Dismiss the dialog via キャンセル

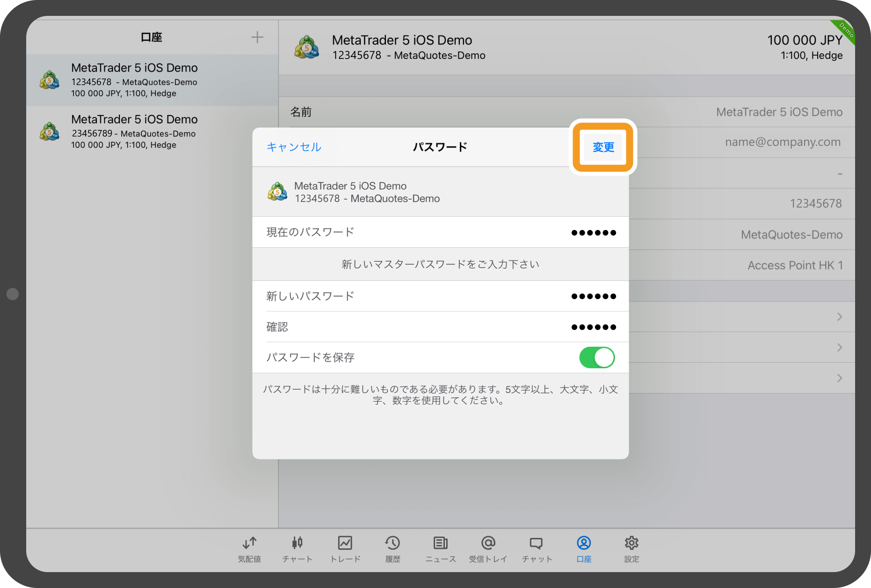293,147
